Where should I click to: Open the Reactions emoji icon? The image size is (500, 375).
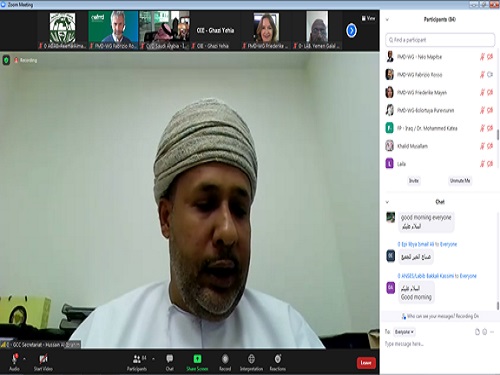point(278,359)
